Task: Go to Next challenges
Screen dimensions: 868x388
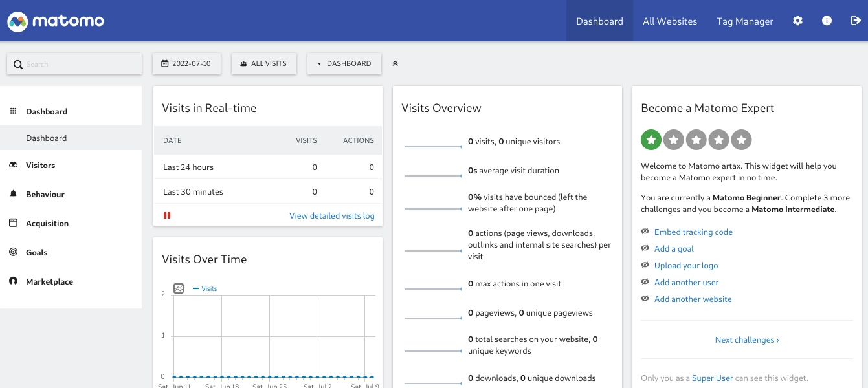Action: click(747, 339)
